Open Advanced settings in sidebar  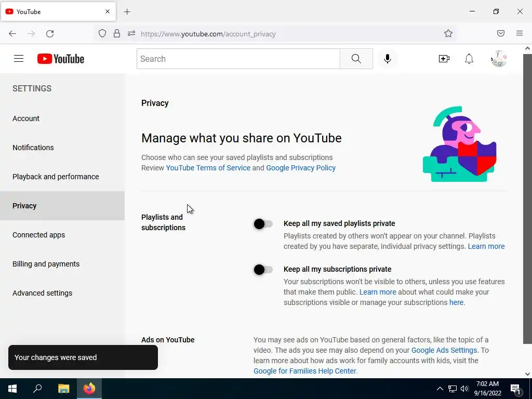point(62,293)
